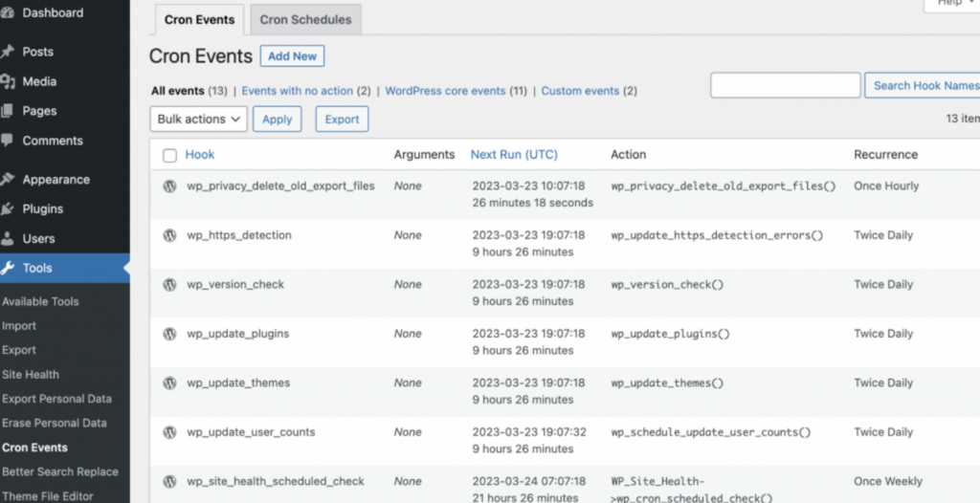Open Erase Personal Data submenu item
The height and width of the screenshot is (503, 980).
pyautogui.click(x=55, y=423)
